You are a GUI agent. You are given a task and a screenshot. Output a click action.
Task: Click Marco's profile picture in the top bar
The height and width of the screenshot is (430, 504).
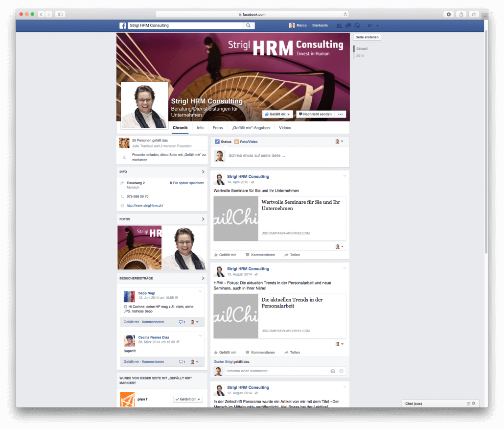[292, 25]
